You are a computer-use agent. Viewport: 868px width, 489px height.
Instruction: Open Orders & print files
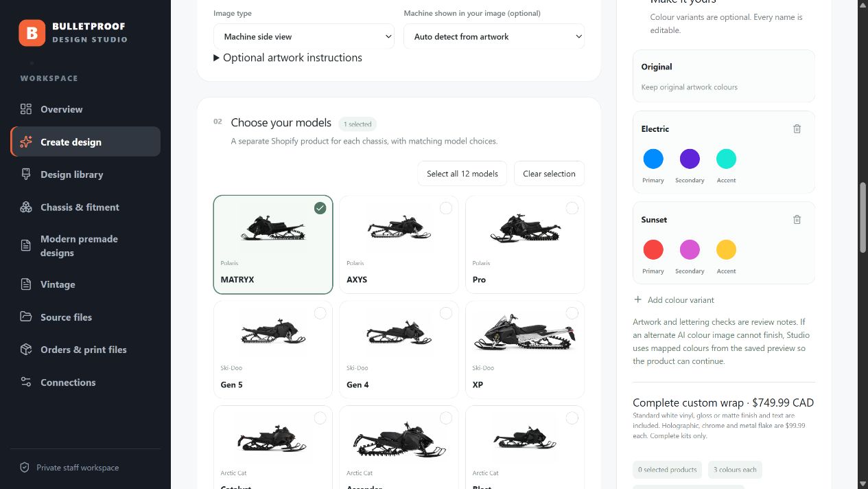click(85, 350)
